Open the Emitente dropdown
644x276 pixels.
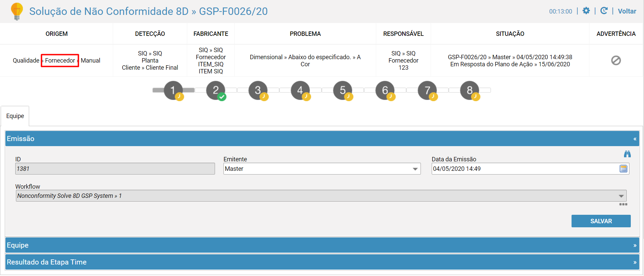pyautogui.click(x=322, y=169)
